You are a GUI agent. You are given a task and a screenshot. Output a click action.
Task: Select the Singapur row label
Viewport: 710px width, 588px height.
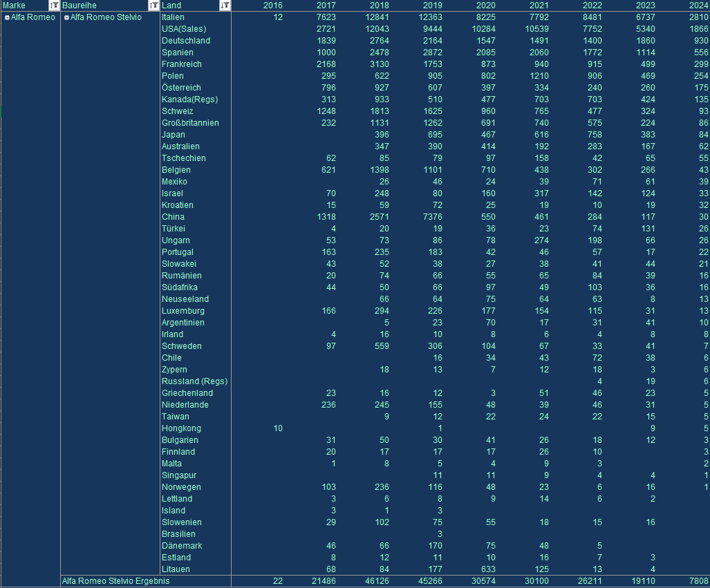pyautogui.click(x=179, y=476)
